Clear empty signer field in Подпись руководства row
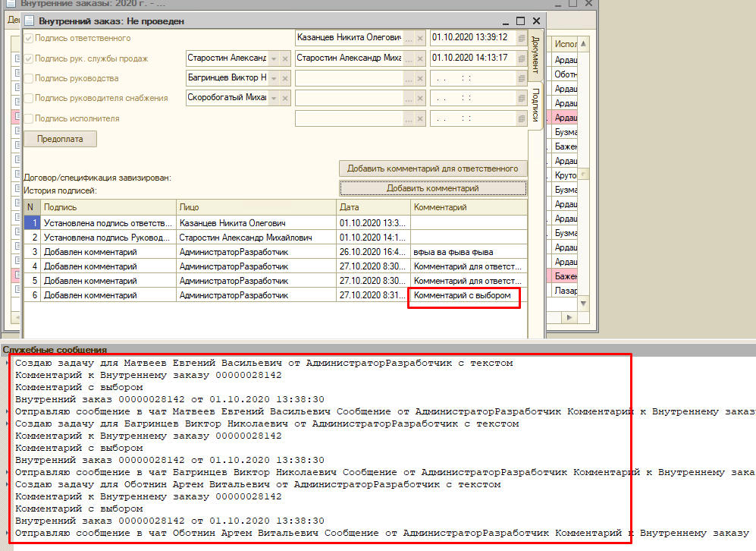Image resolution: width=756 pixels, height=551 pixels. click(420, 78)
